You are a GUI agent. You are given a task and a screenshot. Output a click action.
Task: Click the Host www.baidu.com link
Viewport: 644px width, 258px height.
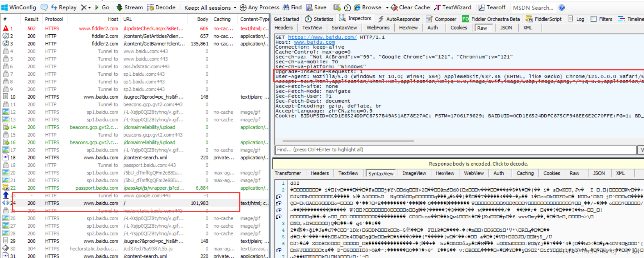(314, 42)
